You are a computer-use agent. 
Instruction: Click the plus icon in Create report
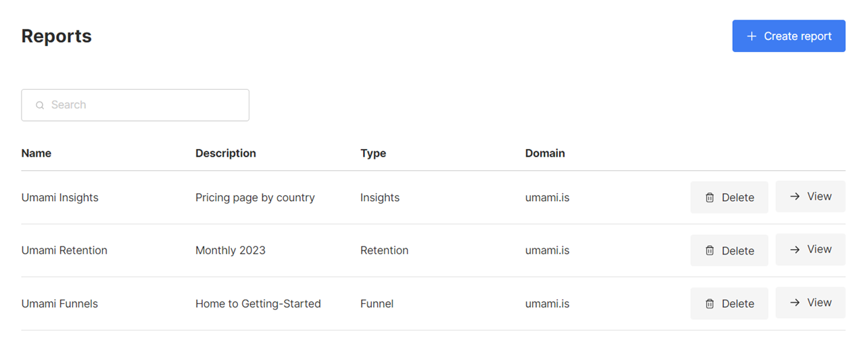pos(751,36)
